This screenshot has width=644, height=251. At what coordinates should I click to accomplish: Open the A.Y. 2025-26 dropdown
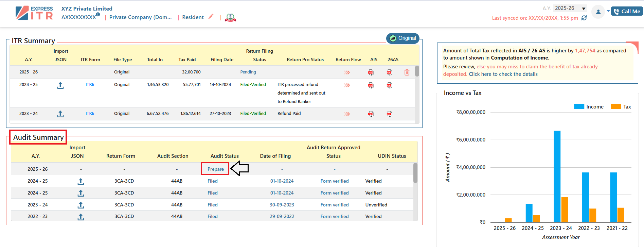[570, 8]
